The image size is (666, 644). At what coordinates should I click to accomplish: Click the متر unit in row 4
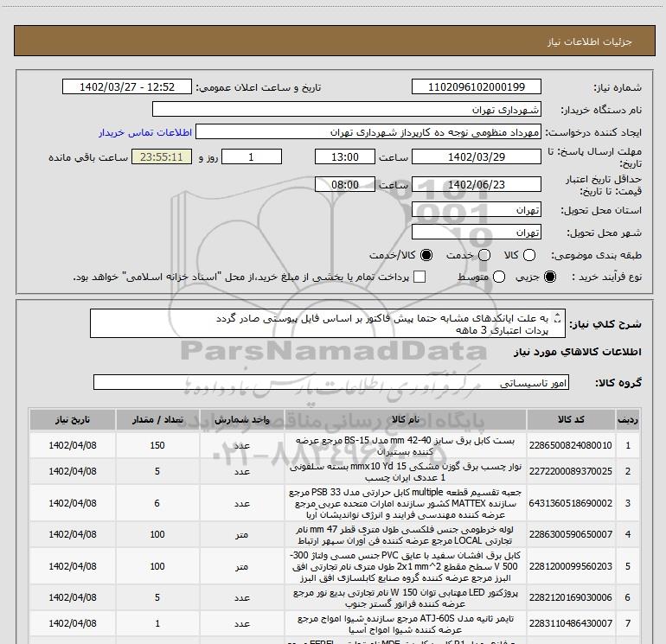coord(241,534)
